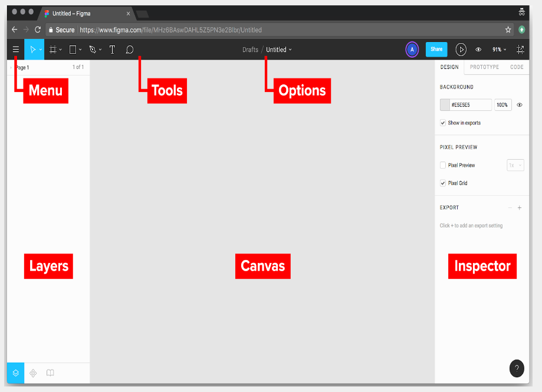Image resolution: width=542 pixels, height=392 pixels.
Task: Open the Move tool dropdown arrow
Action: (40, 50)
